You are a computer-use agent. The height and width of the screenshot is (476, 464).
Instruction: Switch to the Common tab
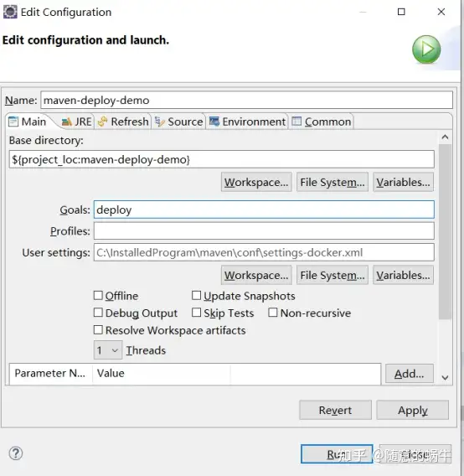coord(322,122)
